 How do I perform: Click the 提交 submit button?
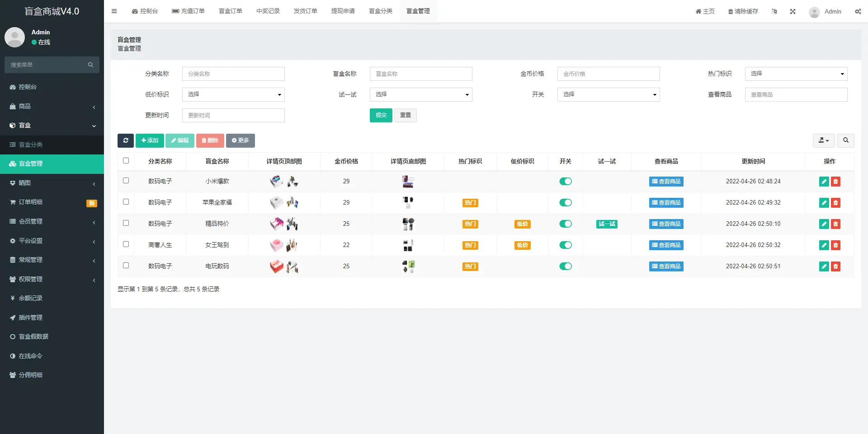pos(380,115)
